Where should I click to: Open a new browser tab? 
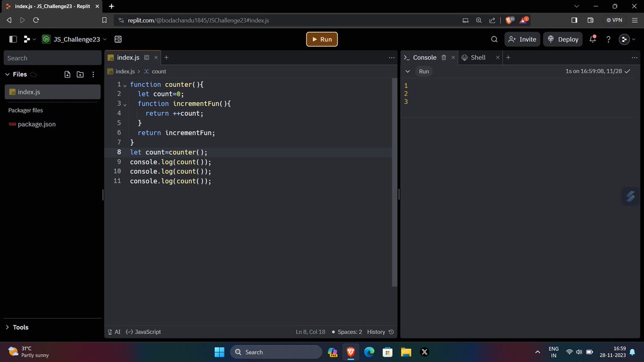coord(111,6)
